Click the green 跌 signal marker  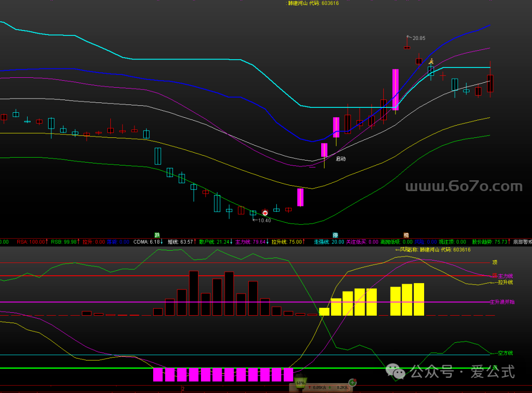(x=157, y=235)
